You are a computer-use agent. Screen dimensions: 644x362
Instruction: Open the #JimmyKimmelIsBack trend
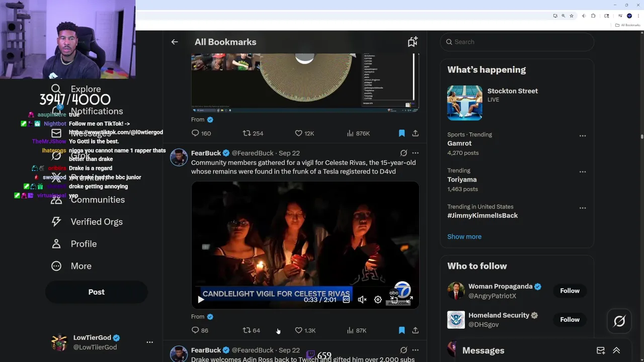tap(482, 215)
